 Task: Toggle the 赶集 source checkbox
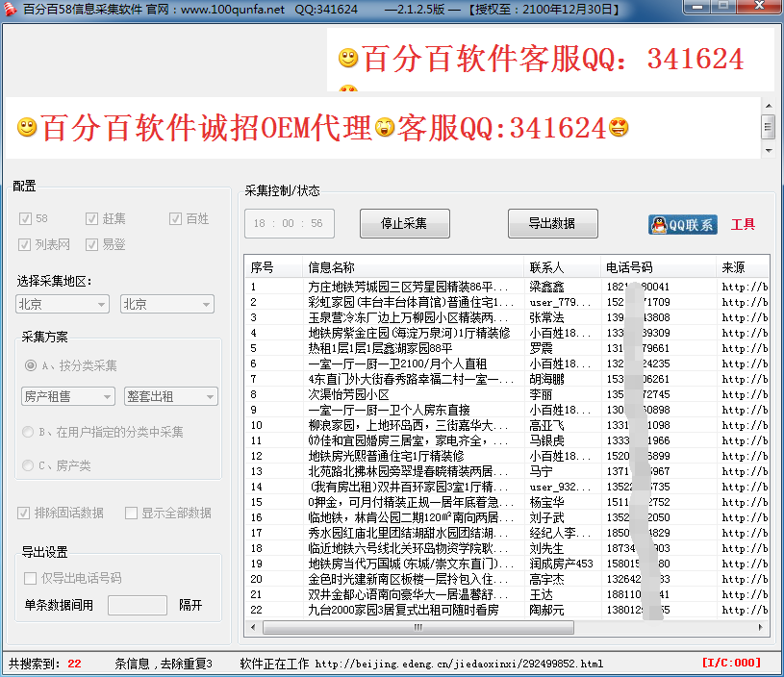91,218
